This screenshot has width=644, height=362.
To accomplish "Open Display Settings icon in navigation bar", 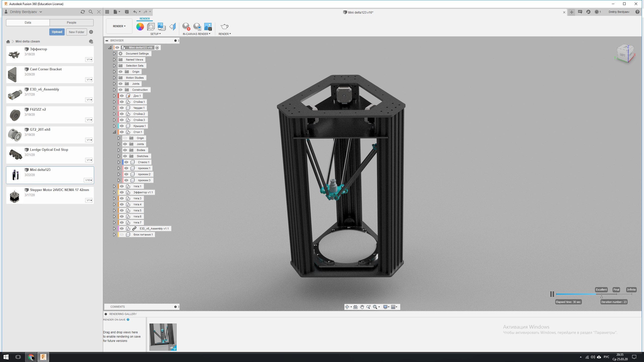I will click(x=385, y=307).
